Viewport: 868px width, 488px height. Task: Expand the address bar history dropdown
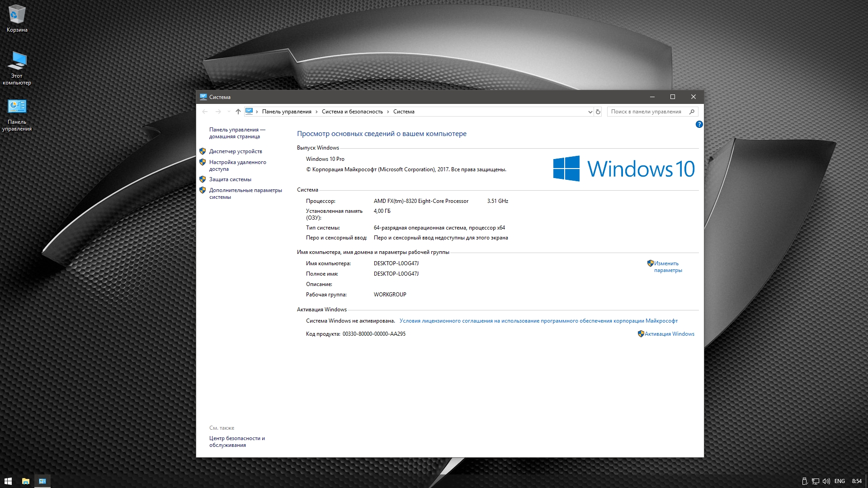point(590,112)
